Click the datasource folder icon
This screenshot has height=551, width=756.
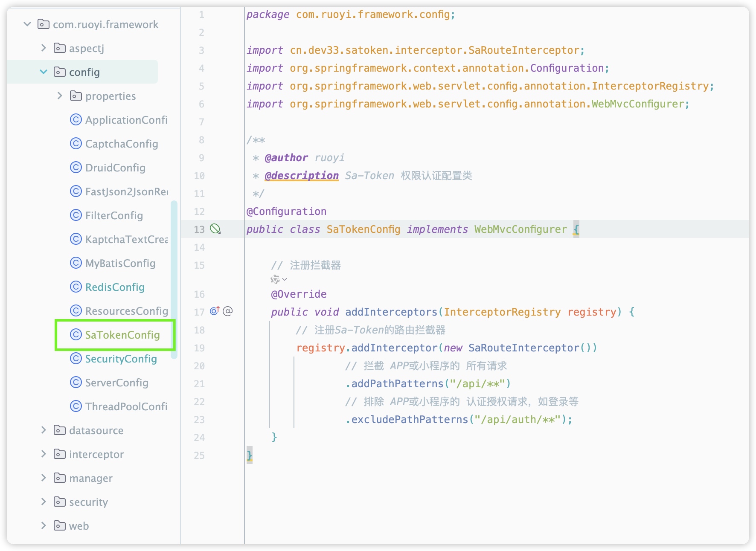pos(60,430)
